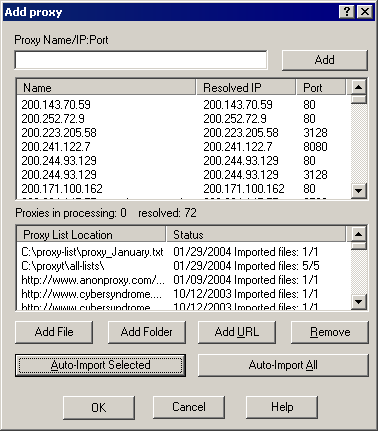Image resolution: width=378 pixels, height=431 pixels.
Task: Click the proxy list scrollbar thumb
Action: click(359, 99)
